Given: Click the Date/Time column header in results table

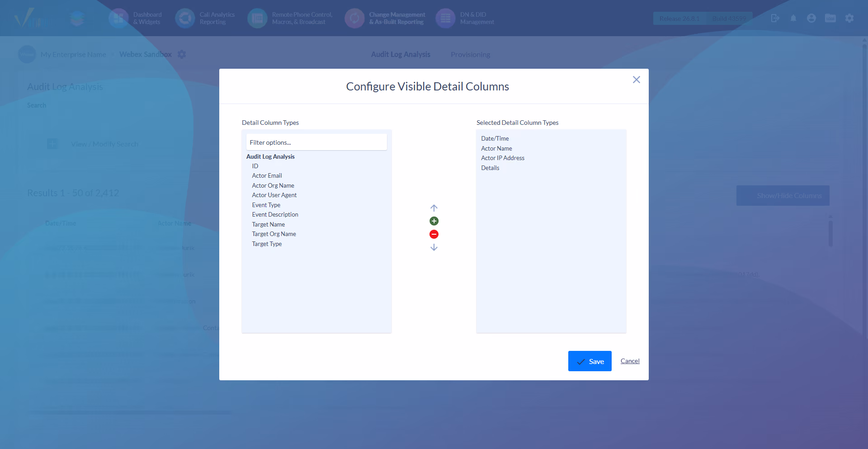Looking at the screenshot, I should point(61,223).
